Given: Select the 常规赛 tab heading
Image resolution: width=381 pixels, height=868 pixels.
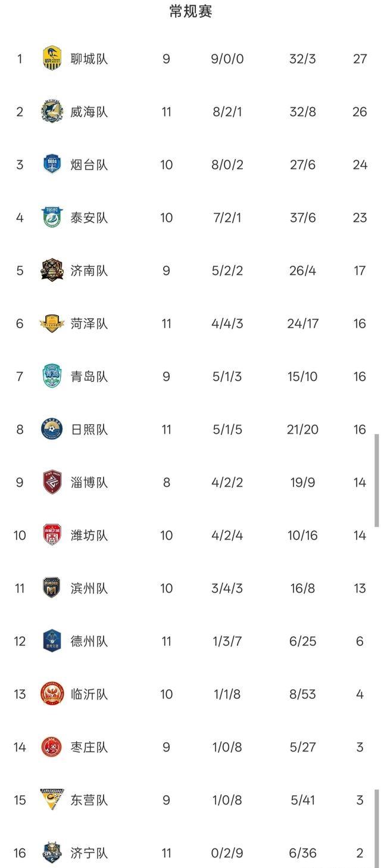Looking at the screenshot, I should (x=190, y=11).
